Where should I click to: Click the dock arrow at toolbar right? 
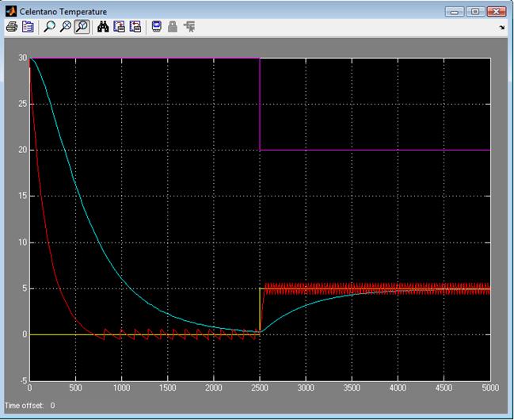(502, 27)
